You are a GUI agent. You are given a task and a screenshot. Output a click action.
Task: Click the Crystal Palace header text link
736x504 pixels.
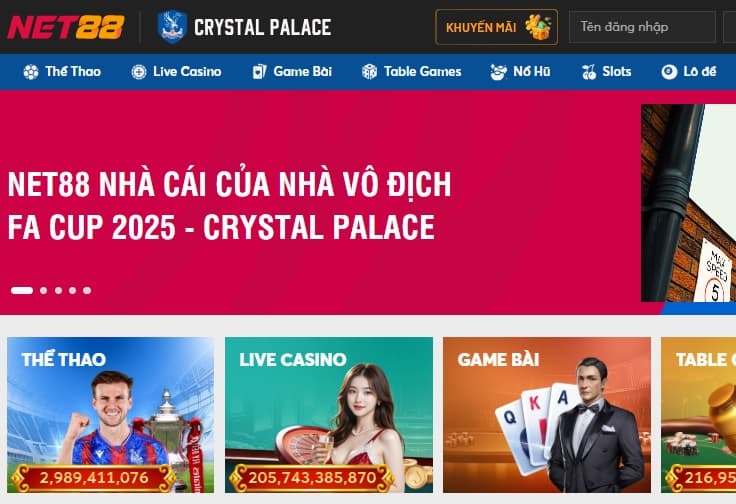click(262, 27)
